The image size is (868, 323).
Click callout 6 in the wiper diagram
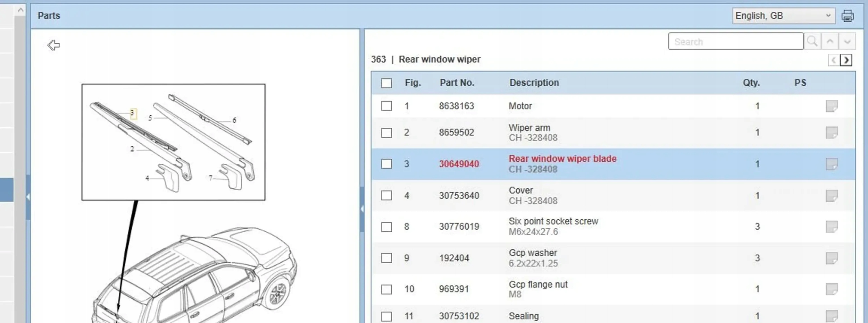click(x=234, y=120)
